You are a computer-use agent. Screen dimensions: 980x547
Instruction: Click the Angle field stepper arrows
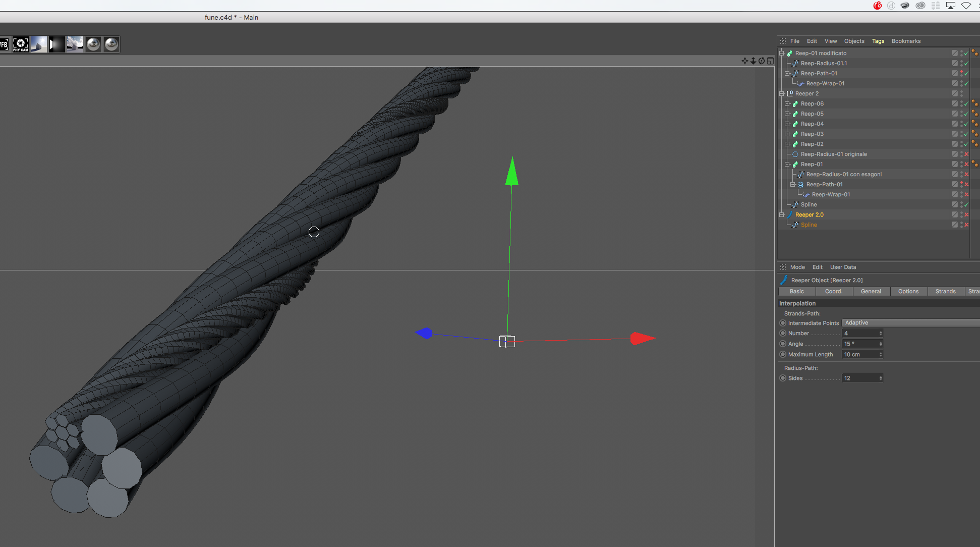[881, 344]
